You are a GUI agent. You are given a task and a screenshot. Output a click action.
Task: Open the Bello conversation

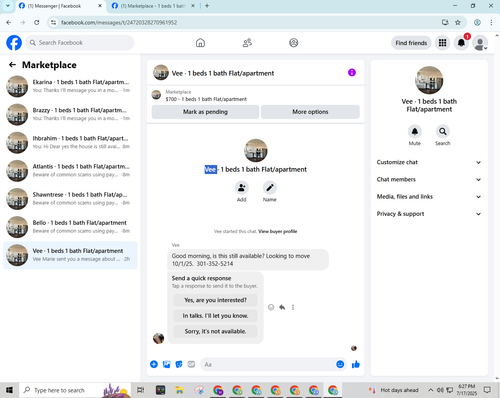[70, 227]
